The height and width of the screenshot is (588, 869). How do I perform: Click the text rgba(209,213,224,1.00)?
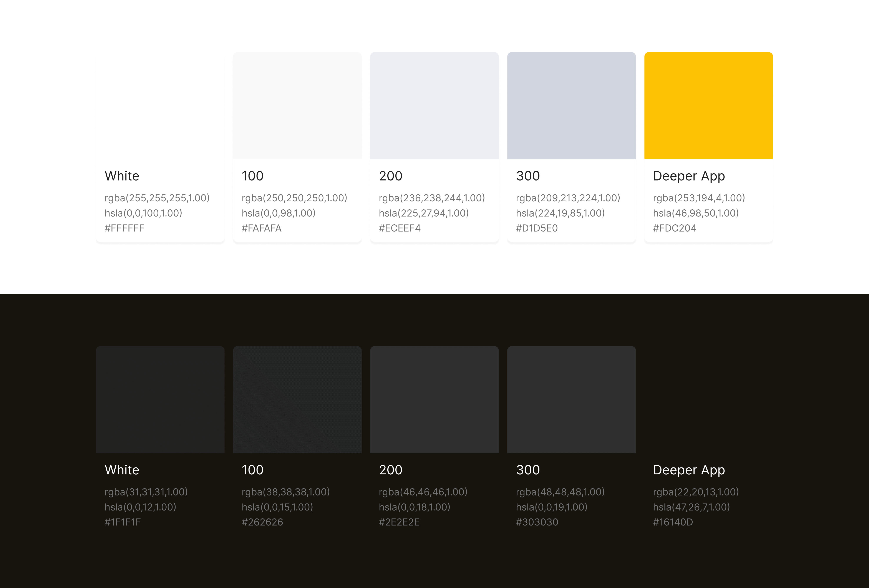point(568,198)
